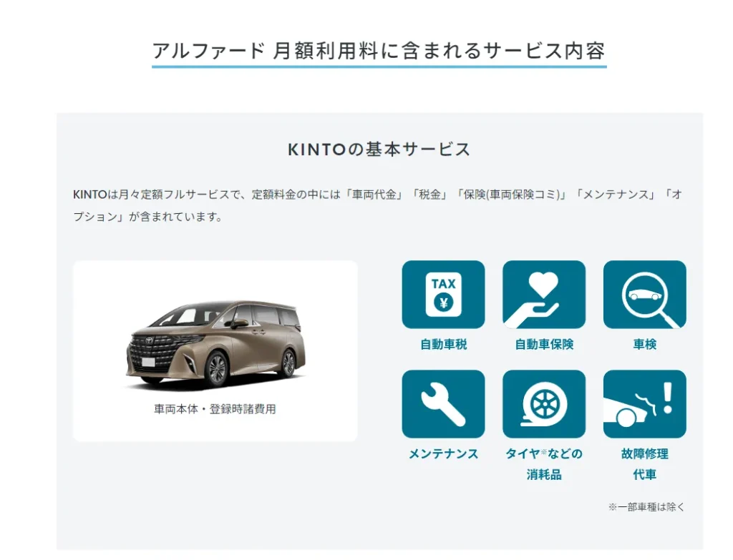Click the Alphard vehicle image
733x560 pixels.
tap(215, 345)
